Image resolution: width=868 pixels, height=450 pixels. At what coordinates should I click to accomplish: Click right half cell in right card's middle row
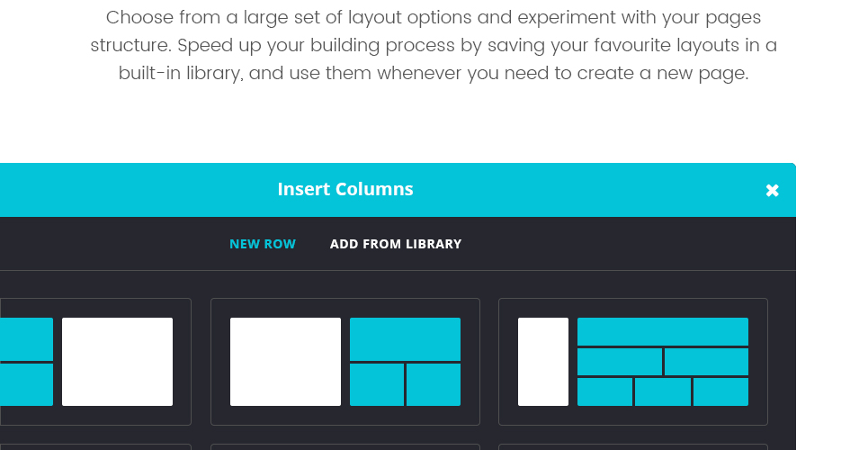tap(706, 361)
